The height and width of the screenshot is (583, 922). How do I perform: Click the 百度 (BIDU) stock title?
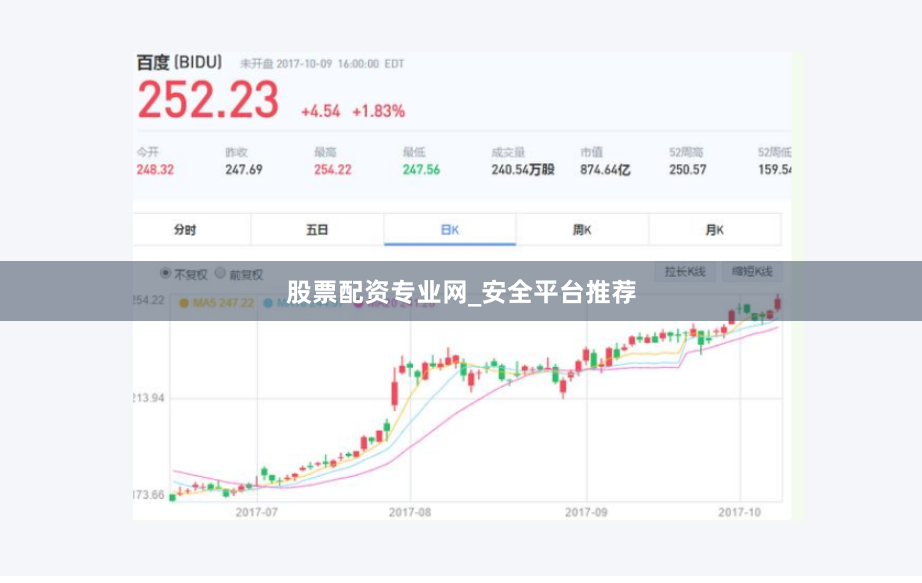coord(179,62)
